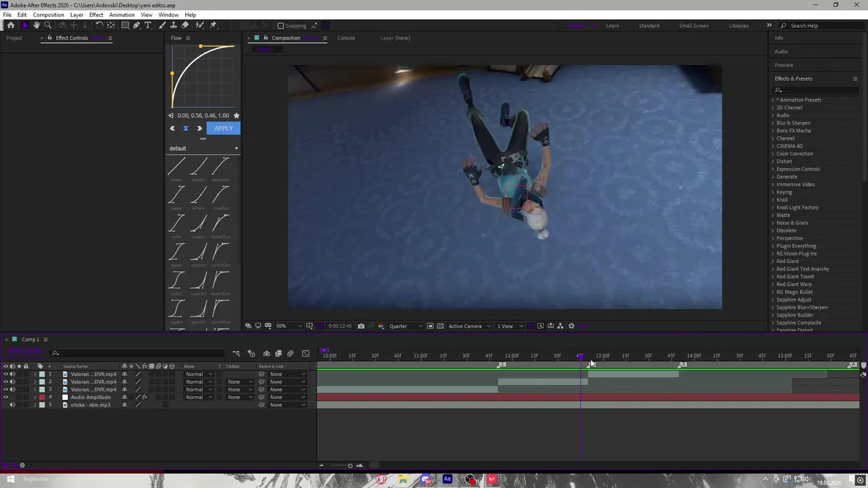
Task: Select the Clone Stamp tool
Action: pos(174,26)
